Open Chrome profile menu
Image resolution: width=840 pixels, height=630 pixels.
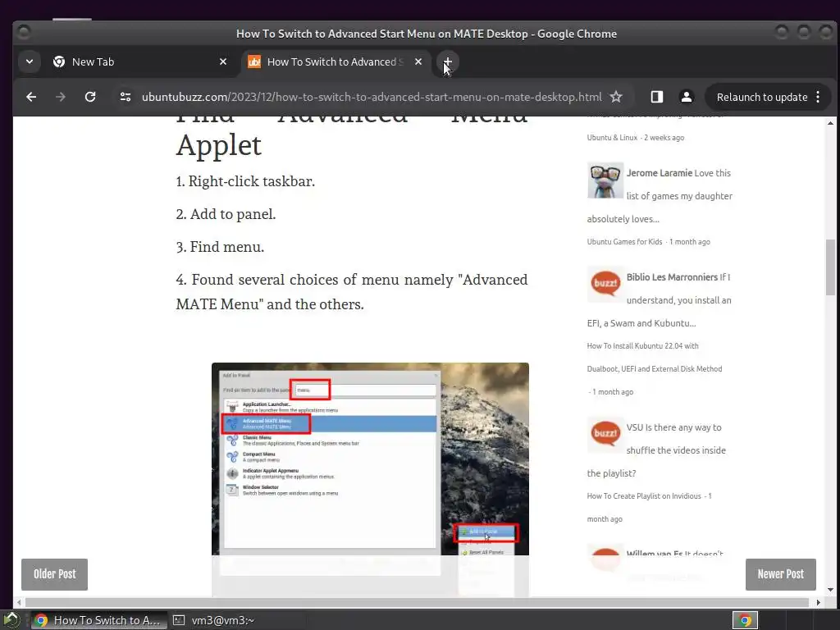pyautogui.click(x=687, y=97)
